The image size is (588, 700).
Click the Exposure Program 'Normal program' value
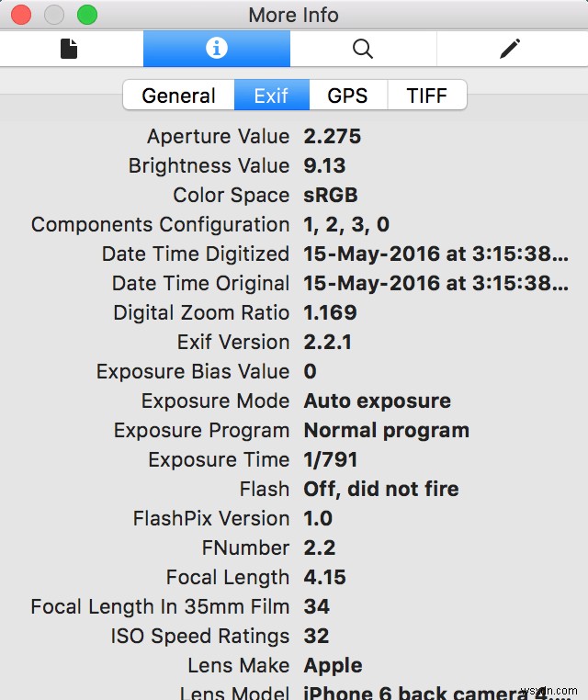387,431
